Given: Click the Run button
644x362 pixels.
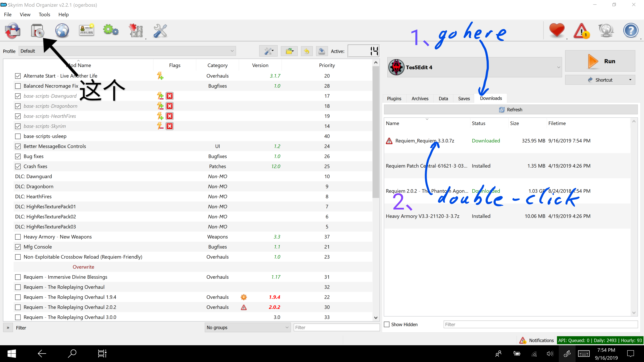Looking at the screenshot, I should [600, 61].
